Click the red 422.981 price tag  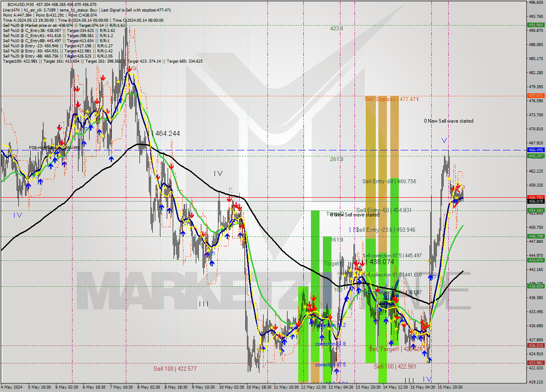[536, 363]
